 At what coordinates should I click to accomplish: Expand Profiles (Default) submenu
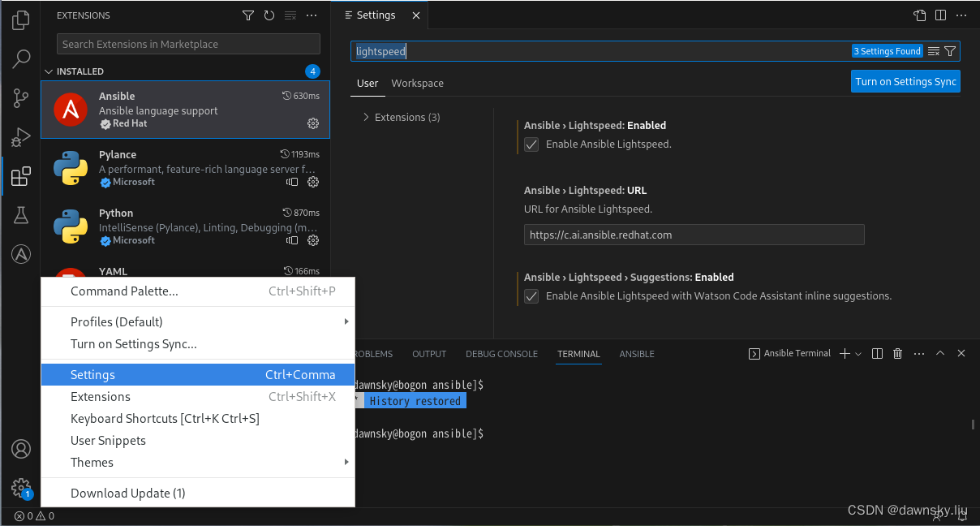[198, 322]
